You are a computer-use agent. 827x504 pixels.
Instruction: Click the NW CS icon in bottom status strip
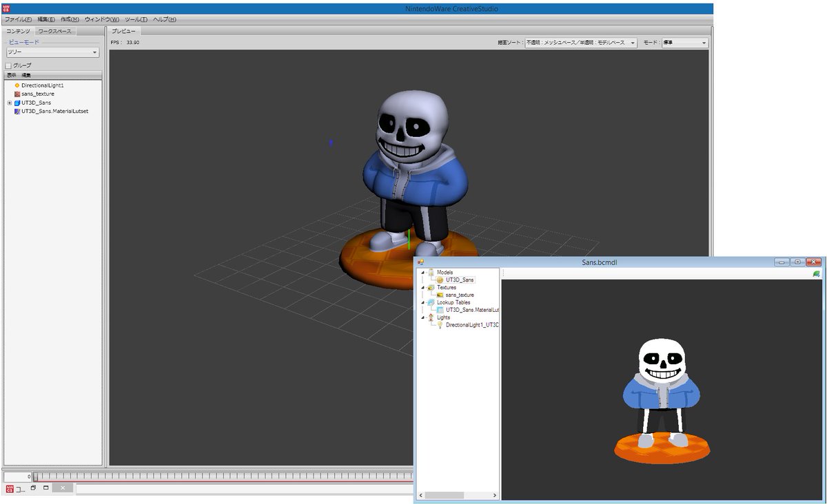[x=10, y=489]
